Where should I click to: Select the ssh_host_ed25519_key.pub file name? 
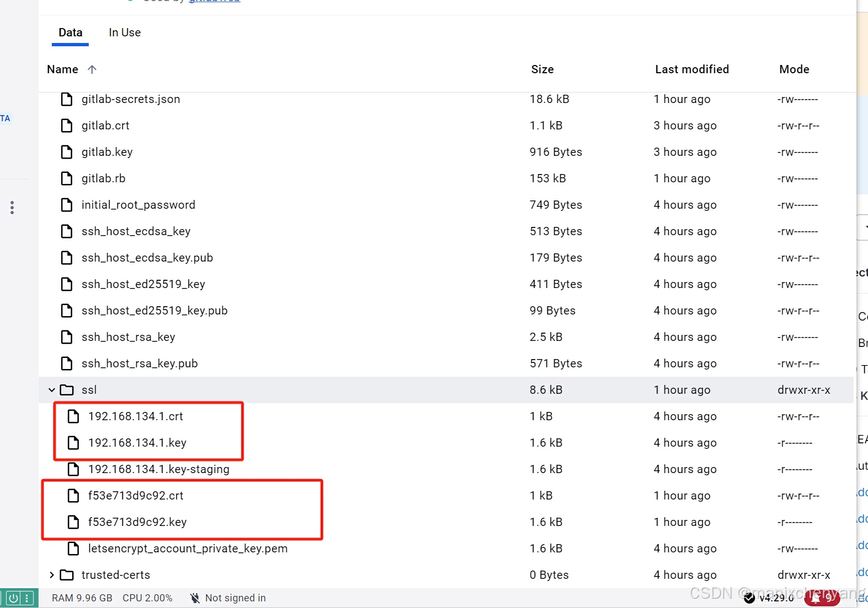[154, 311]
